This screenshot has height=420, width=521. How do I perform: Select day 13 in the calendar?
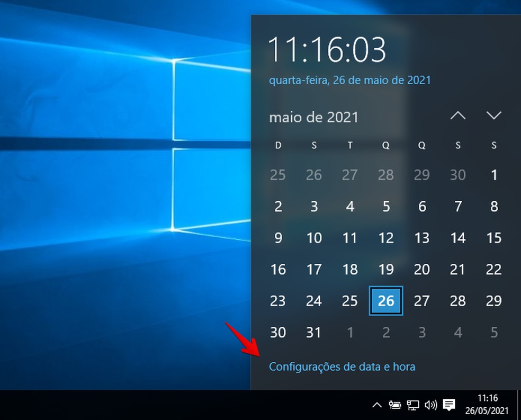422,238
